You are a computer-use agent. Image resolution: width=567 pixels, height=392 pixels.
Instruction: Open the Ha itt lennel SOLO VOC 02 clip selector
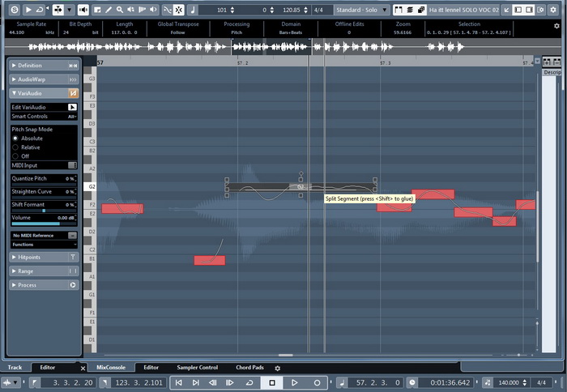pyautogui.click(x=463, y=10)
